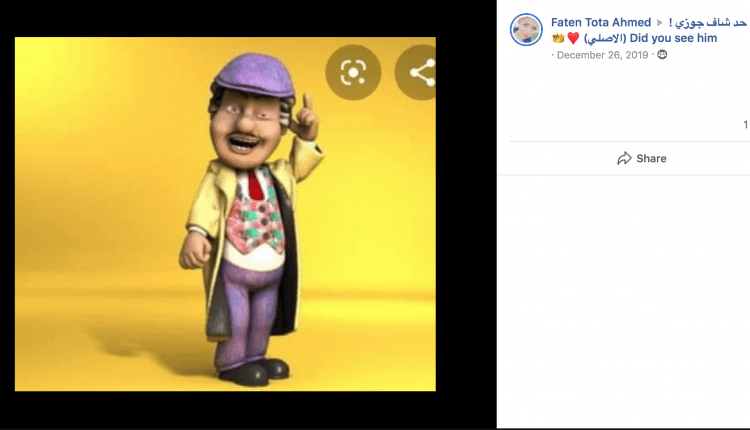Viewport: 750px width, 430px height.
Task: Open Faten Tota Ahmed's profile picture
Action: tap(526, 30)
